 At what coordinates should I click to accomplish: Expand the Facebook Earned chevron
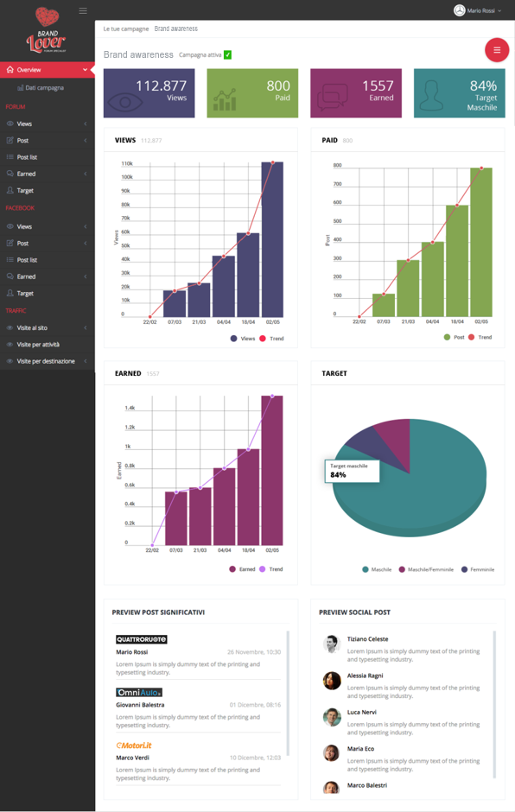click(85, 276)
